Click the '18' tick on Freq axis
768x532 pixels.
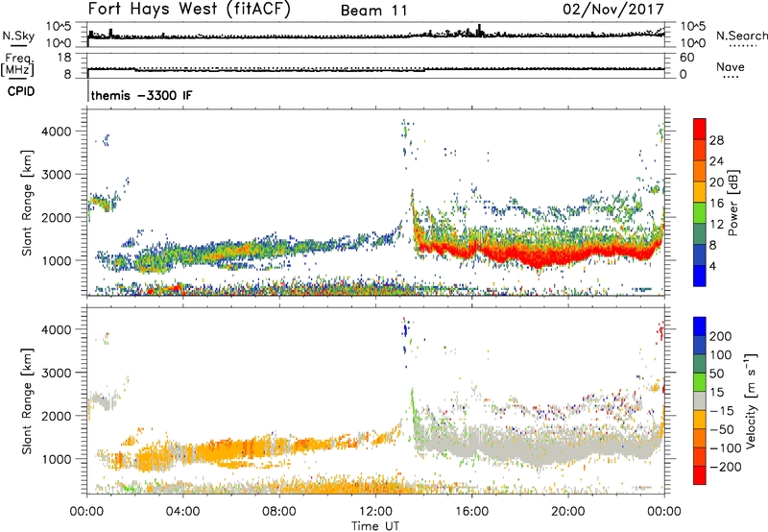[x=63, y=58]
